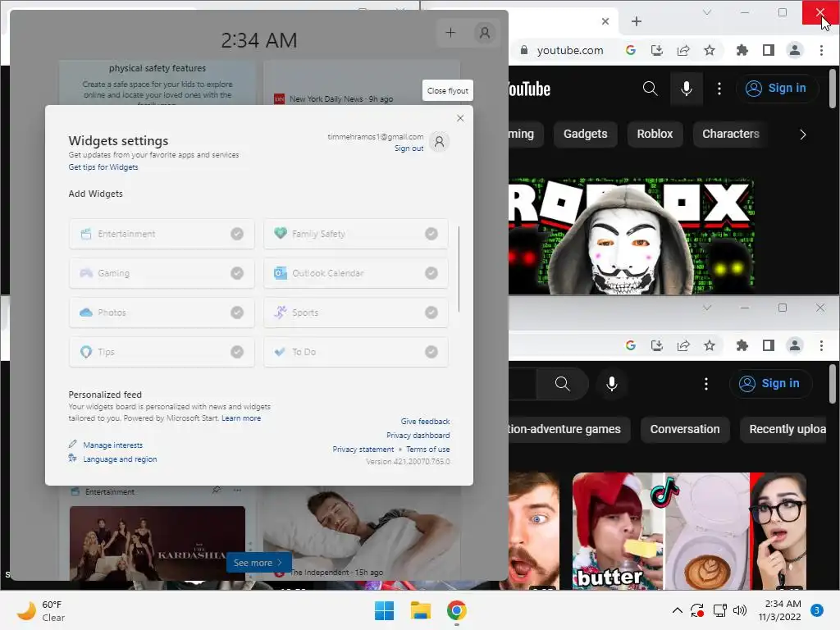
Task: Click YouTube search button in lower window
Action: (563, 384)
